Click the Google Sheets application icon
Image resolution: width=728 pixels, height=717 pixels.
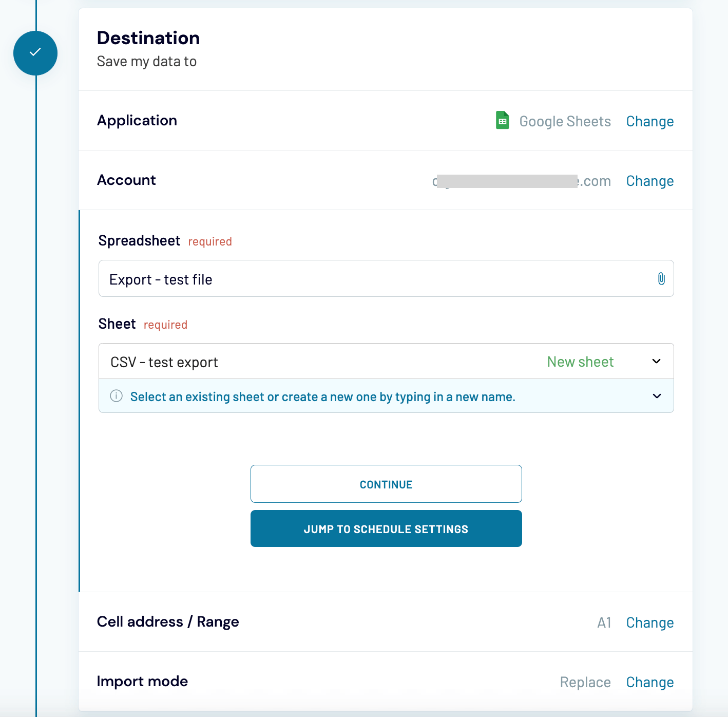(503, 120)
